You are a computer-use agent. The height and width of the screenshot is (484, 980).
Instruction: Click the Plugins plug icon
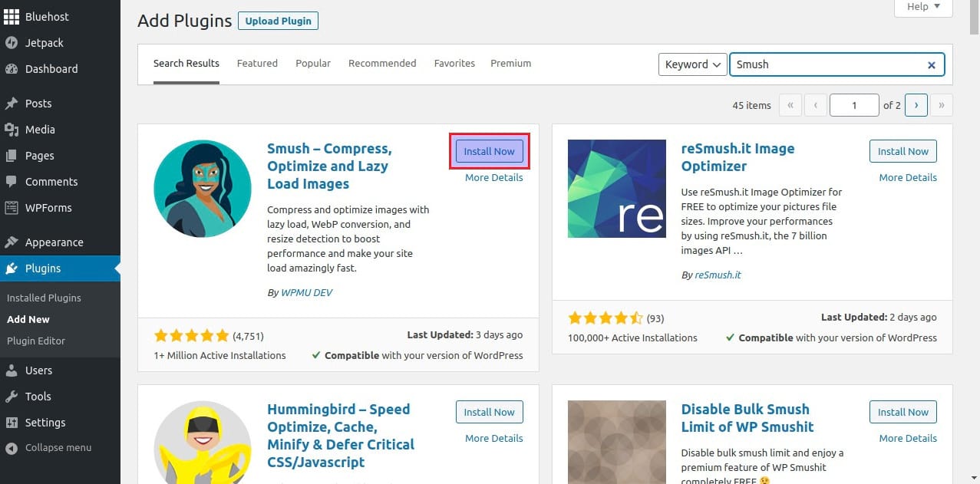(12, 268)
